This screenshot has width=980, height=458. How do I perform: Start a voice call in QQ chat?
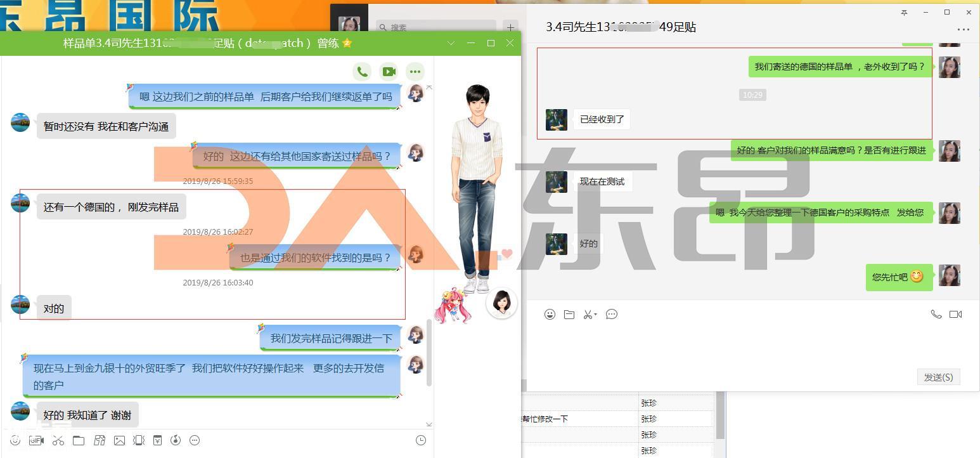coord(362,72)
